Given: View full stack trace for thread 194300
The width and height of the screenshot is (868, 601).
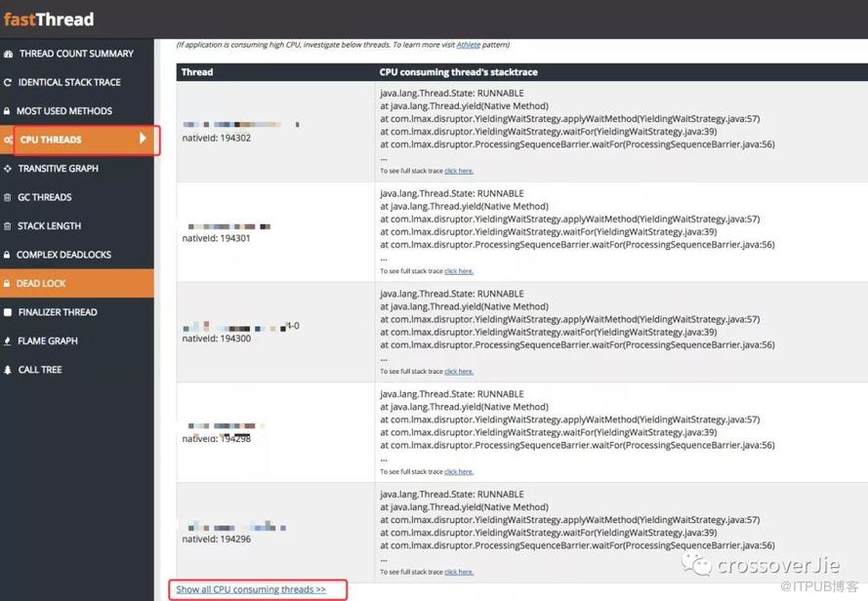Looking at the screenshot, I should click(x=459, y=372).
